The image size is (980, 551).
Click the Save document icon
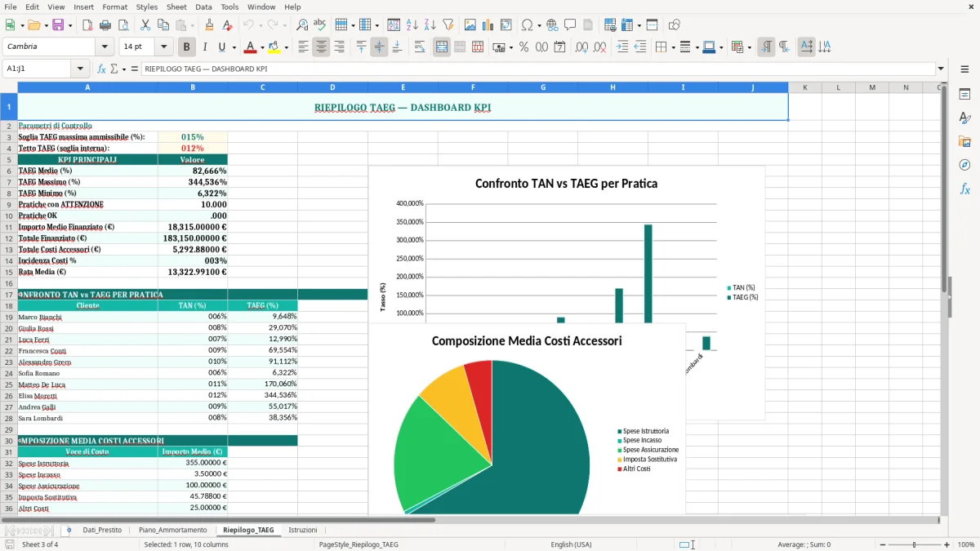[x=58, y=25]
